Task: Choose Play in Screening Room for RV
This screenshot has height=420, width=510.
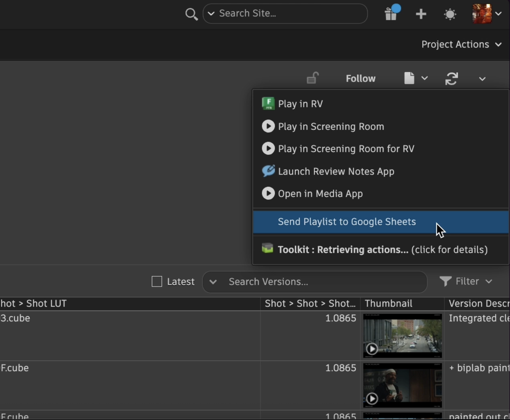Action: [346, 149]
